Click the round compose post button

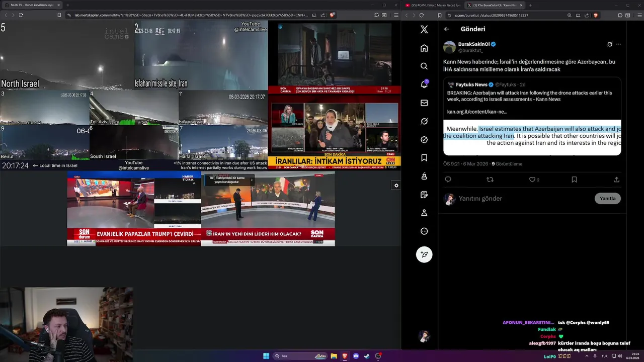[424, 254]
